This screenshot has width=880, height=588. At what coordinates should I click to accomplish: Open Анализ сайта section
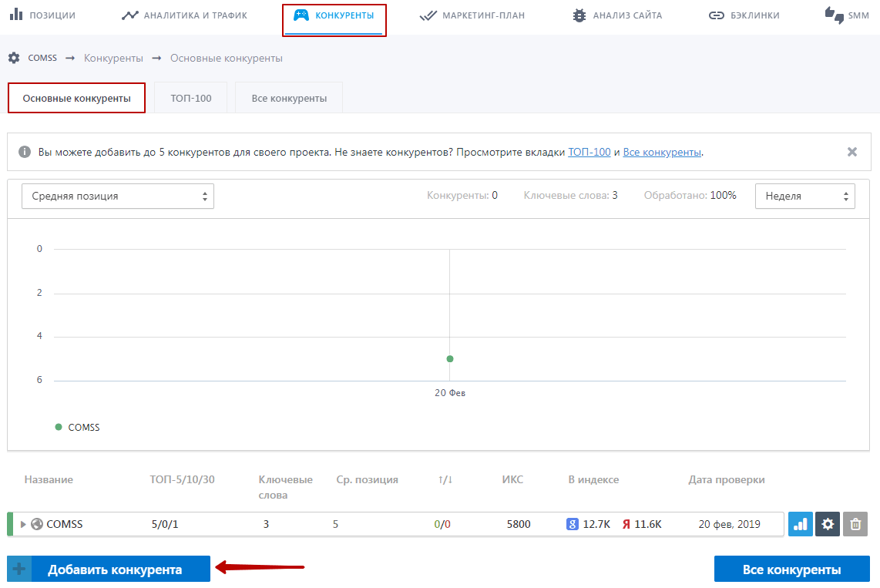[x=616, y=15]
